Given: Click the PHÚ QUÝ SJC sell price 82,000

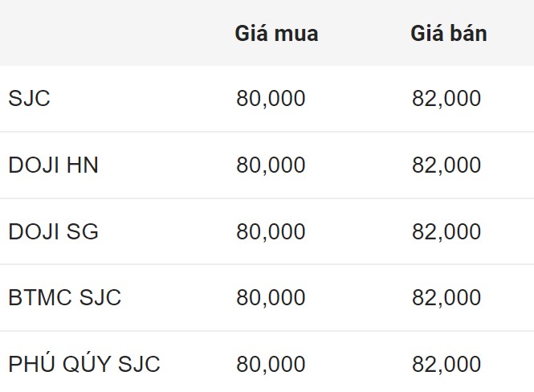Looking at the screenshot, I should tap(446, 365).
